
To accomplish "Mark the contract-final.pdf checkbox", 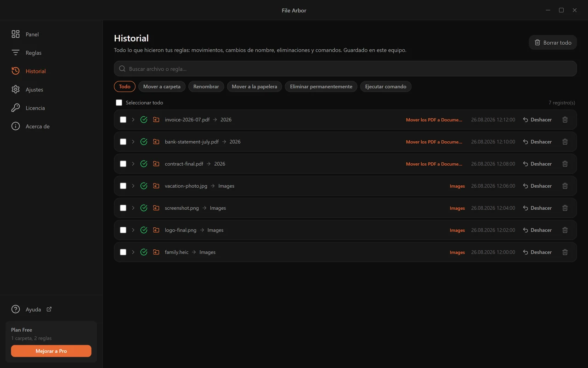I will [123, 164].
